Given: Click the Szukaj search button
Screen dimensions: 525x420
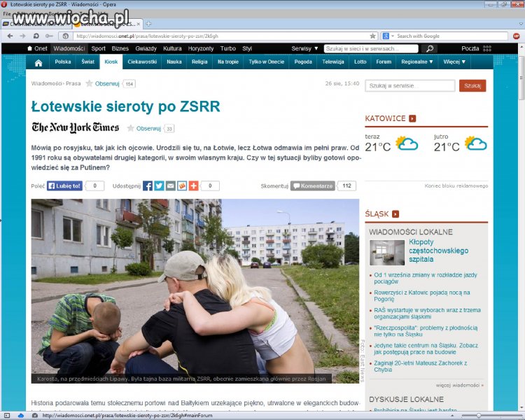Looking at the screenshot, I should [472, 85].
